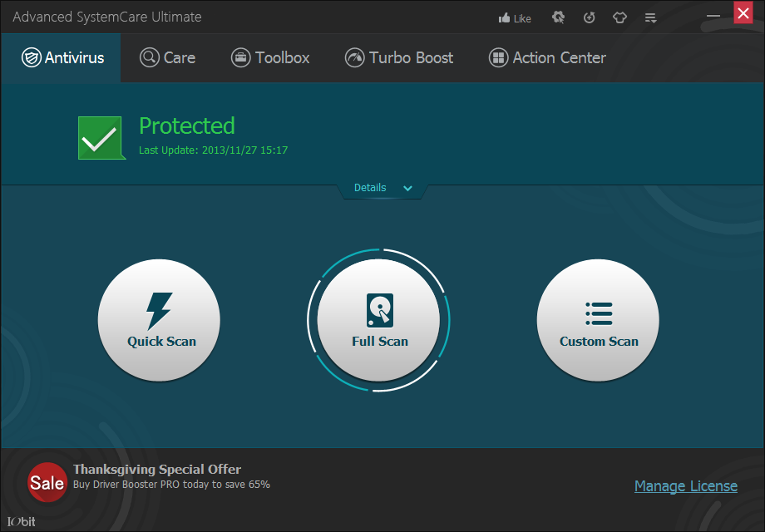Open the settings gear icon
The width and height of the screenshot is (765, 532).
[x=558, y=18]
